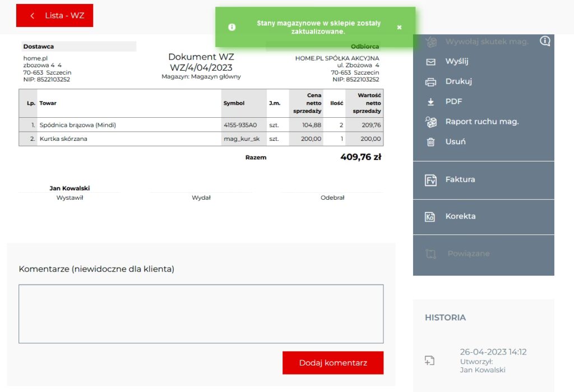Click the printer icon for Drukuj
The height and width of the screenshot is (392, 574).
tap(430, 82)
